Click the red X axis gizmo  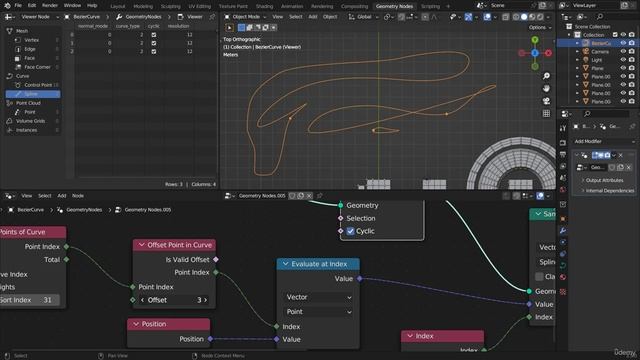tap(548, 53)
